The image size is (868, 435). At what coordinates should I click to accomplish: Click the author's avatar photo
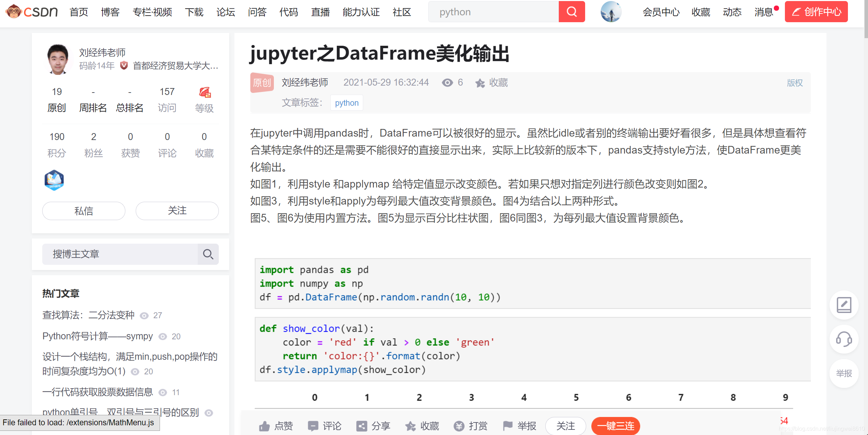[x=58, y=59]
